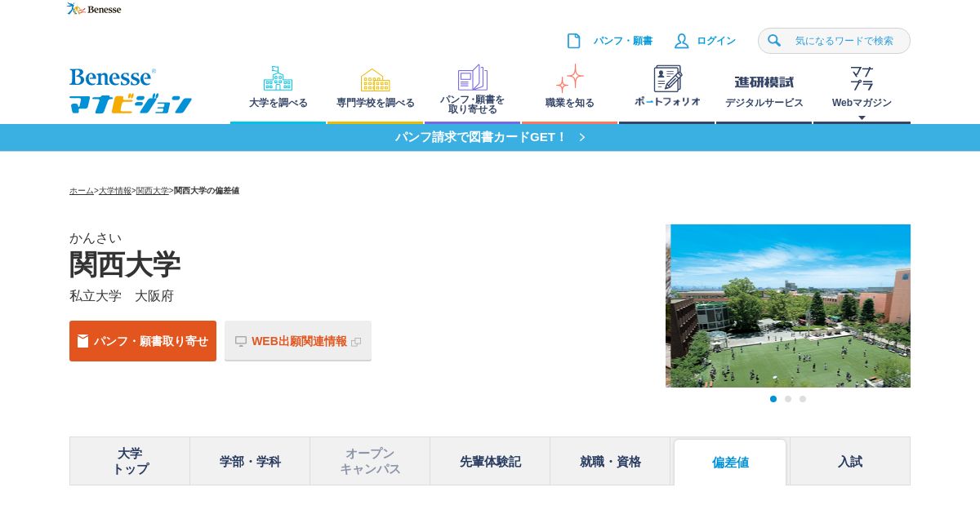
Task: Switch to the 入試 tab
Action: pyautogui.click(x=850, y=461)
